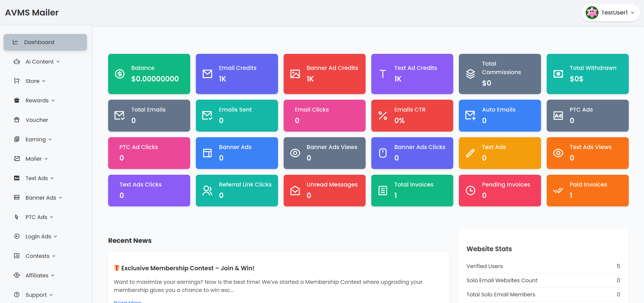Image resolution: width=644 pixels, height=303 pixels.
Task: Go to the Voucher page
Action: (x=37, y=120)
